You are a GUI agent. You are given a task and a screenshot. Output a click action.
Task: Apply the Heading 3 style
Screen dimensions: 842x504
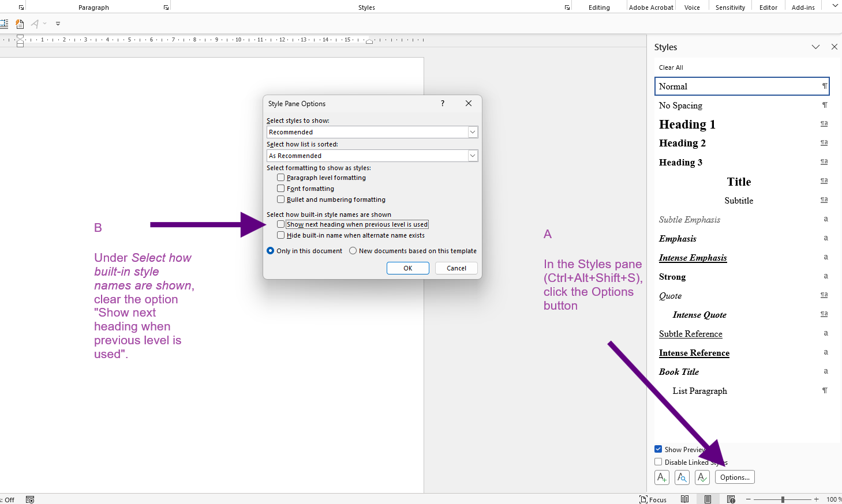(742, 162)
